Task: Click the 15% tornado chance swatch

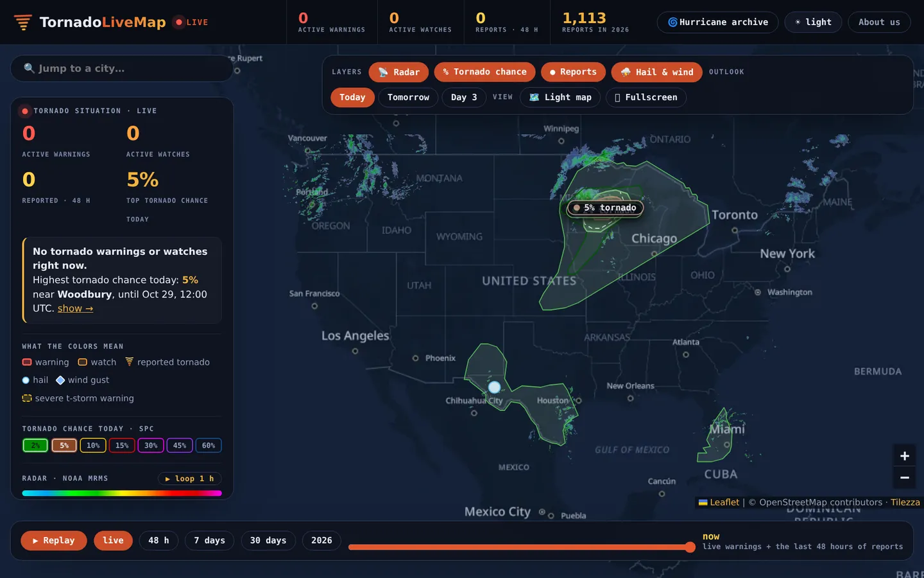Action: (x=122, y=445)
